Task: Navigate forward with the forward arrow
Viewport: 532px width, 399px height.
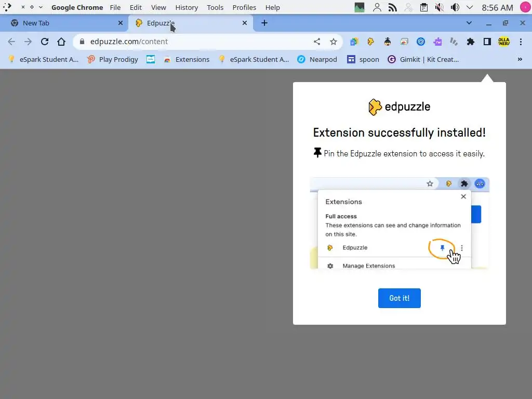Action: [x=28, y=42]
